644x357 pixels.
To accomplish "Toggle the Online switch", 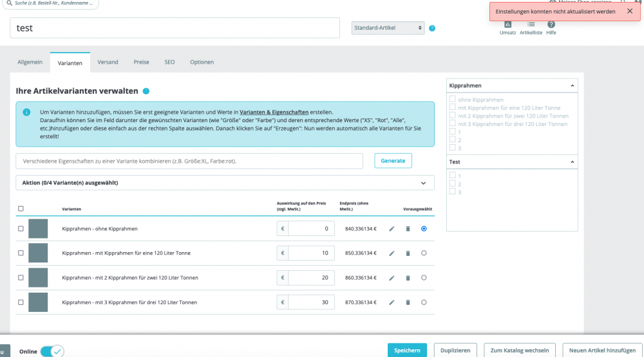I will point(52,351).
